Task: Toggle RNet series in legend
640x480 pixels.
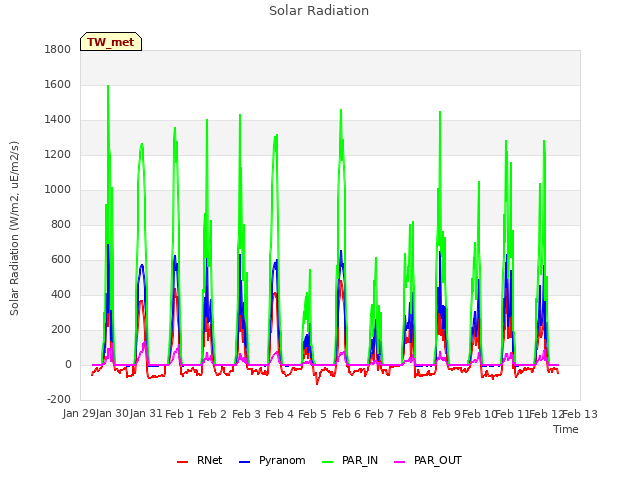Action: [200, 460]
